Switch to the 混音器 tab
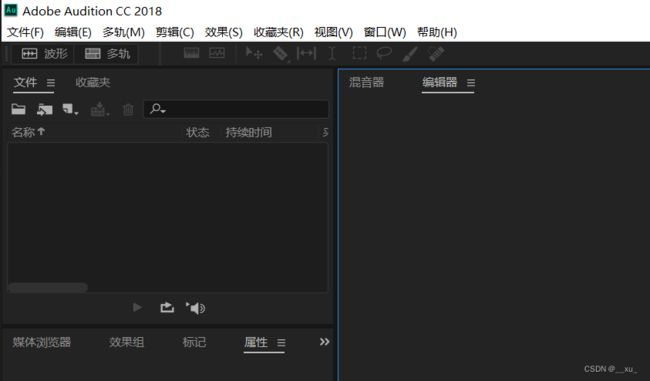 (366, 83)
